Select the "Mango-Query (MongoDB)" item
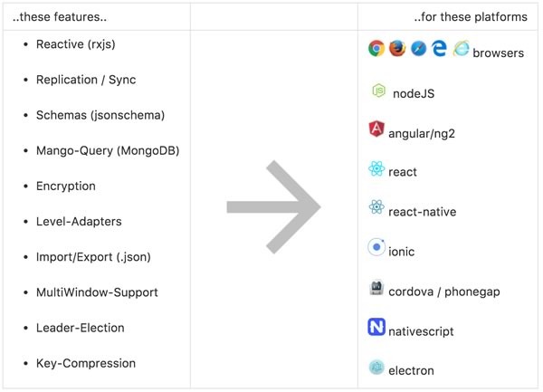The height and width of the screenshot is (392, 543). click(107, 150)
